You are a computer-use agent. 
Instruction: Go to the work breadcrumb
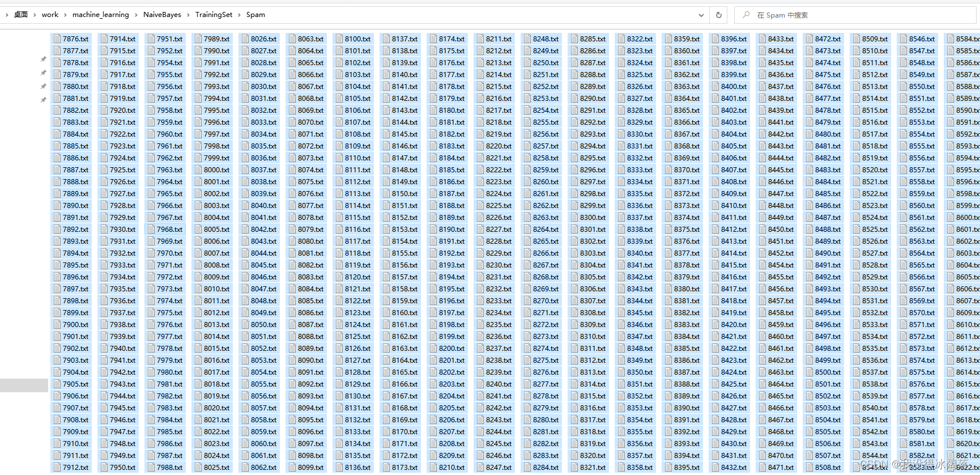click(50, 15)
